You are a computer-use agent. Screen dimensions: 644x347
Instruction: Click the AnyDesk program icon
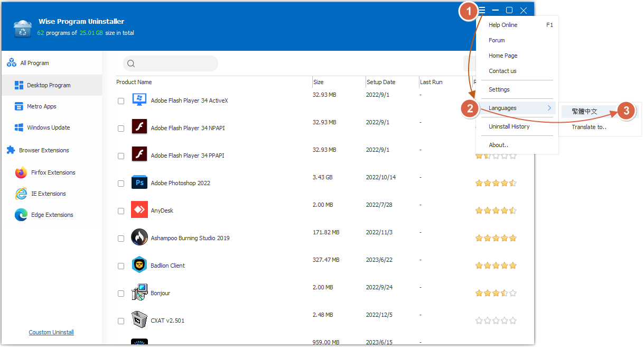pos(139,210)
